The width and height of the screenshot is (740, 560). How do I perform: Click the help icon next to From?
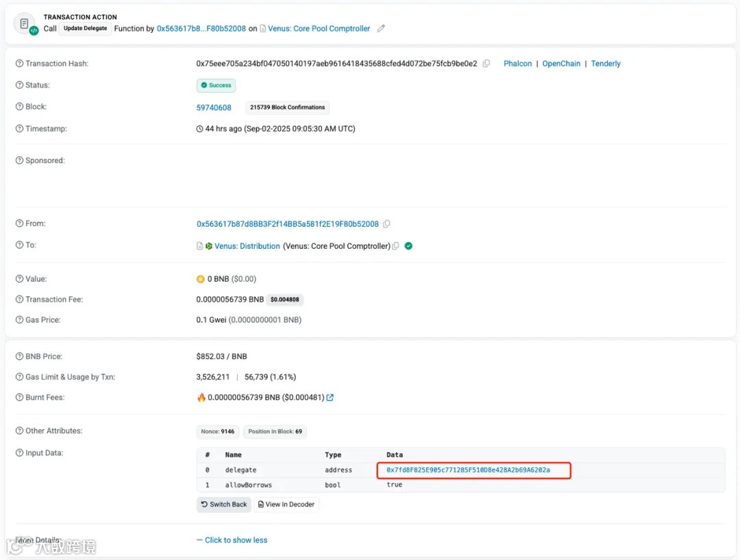click(x=19, y=223)
